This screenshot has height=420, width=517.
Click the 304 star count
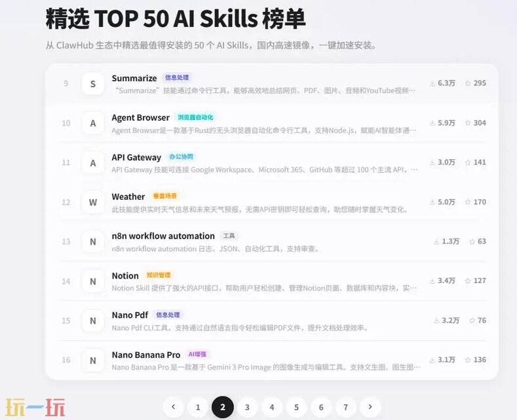tap(480, 123)
